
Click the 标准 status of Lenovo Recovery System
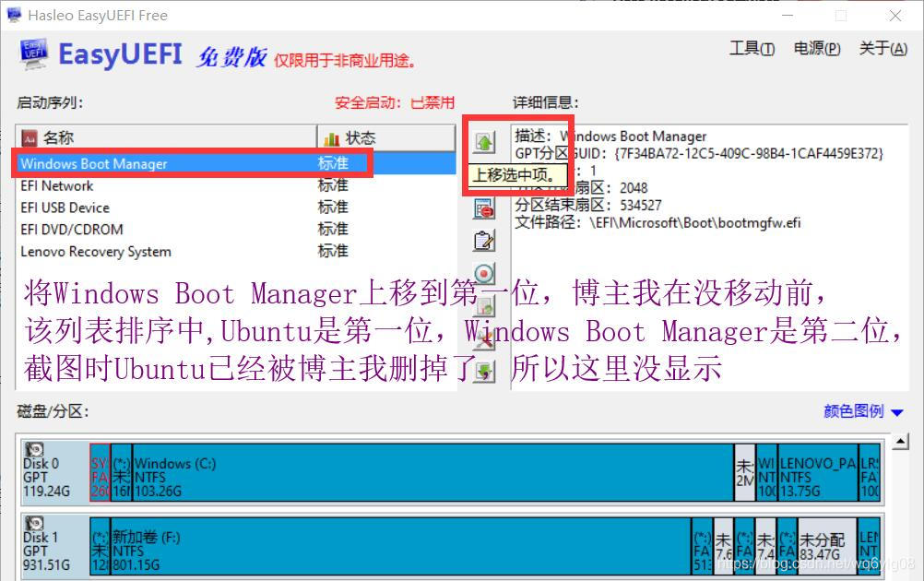click(x=333, y=252)
